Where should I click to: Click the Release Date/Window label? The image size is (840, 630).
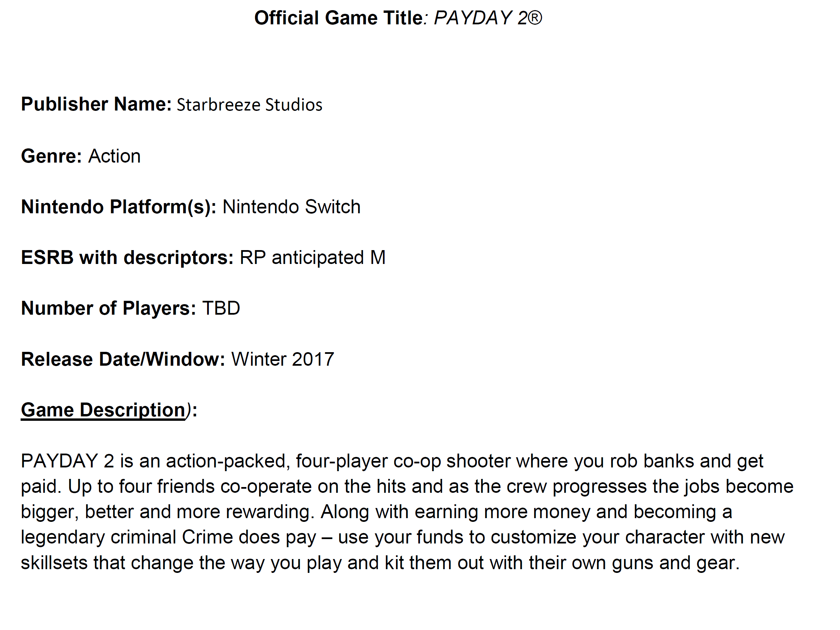pyautogui.click(x=123, y=359)
